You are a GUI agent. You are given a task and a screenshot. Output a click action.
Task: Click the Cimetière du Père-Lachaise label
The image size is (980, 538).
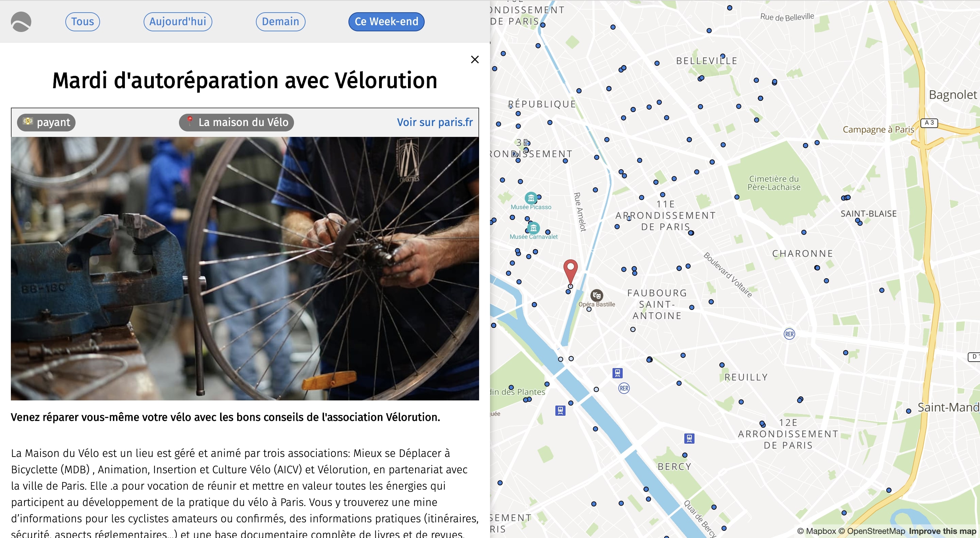click(774, 183)
